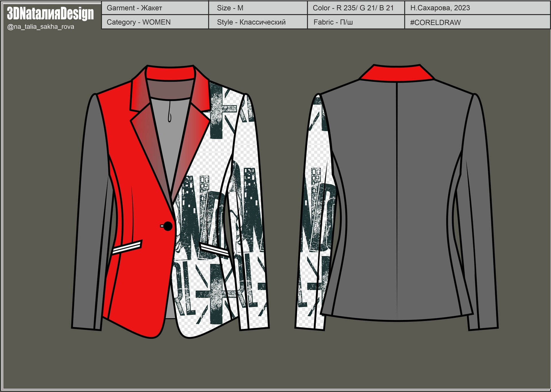Click the @na_talia_sakha_rova handle
The width and height of the screenshot is (551, 392).
[x=40, y=27]
